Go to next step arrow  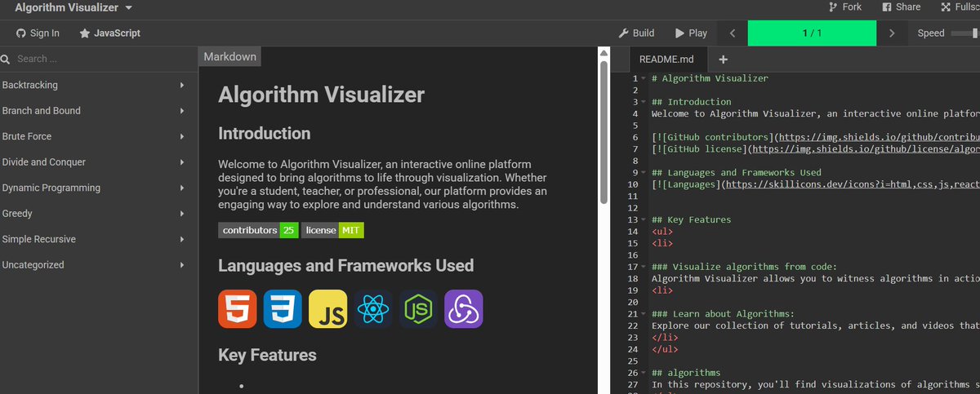point(892,33)
